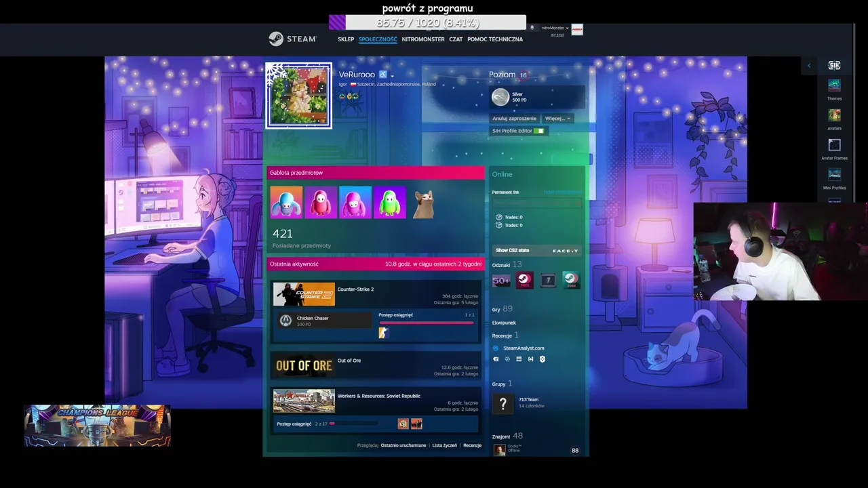
Task: Click the Out of Ore title link
Action: click(x=349, y=361)
